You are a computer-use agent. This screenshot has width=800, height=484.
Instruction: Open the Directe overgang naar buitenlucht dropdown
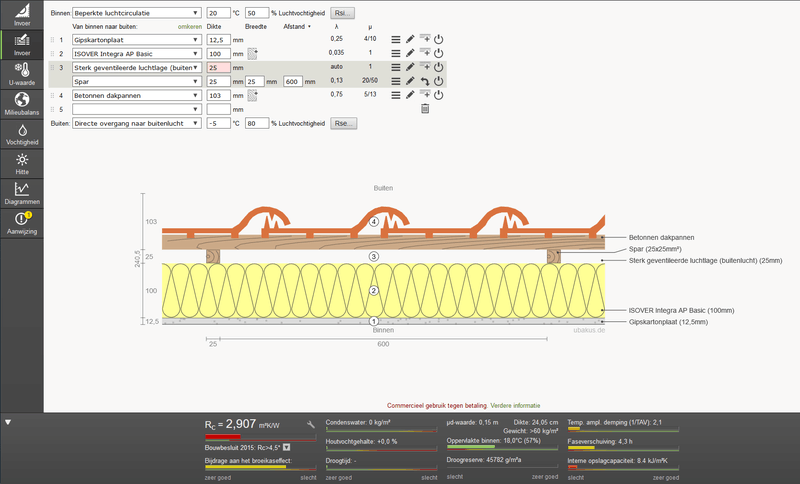tap(137, 123)
